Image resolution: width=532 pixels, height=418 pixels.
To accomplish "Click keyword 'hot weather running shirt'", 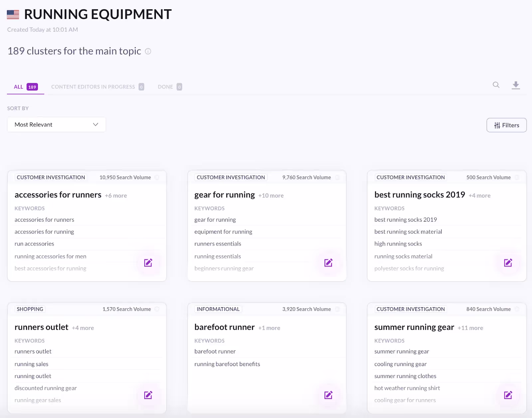I will pyautogui.click(x=407, y=388).
